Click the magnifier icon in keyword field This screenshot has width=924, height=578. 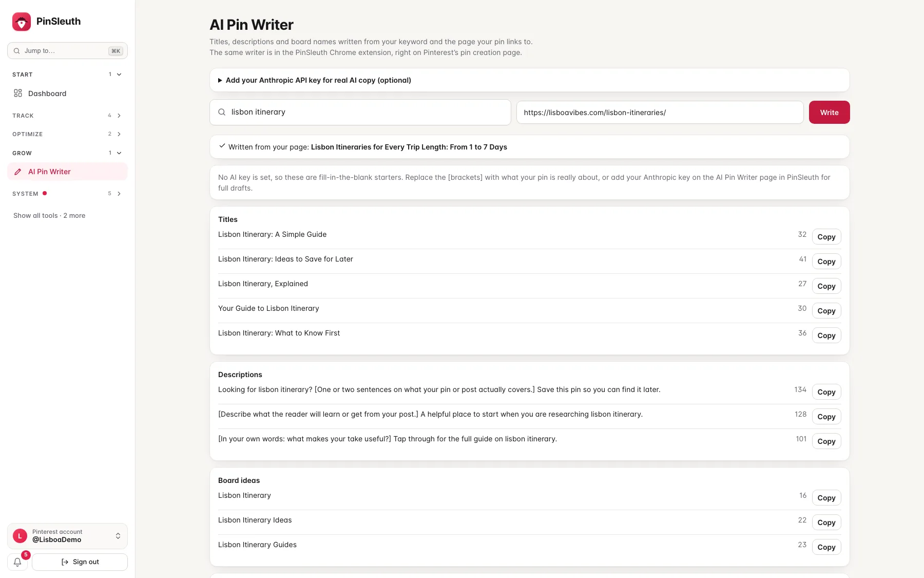pyautogui.click(x=222, y=112)
